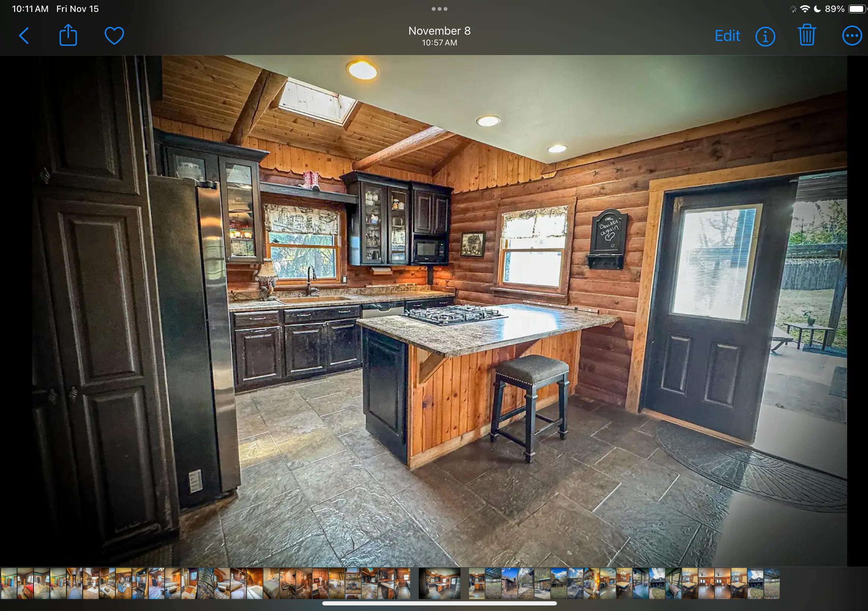Select the last thumbnail in the filmstrip
Image resolution: width=868 pixels, height=611 pixels.
(x=772, y=583)
